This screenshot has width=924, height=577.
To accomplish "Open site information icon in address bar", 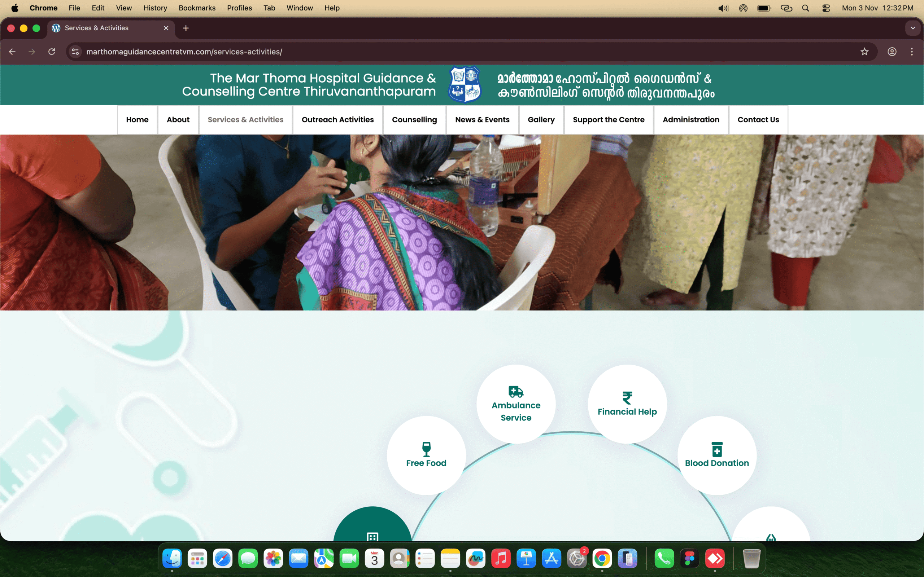I will (x=75, y=52).
